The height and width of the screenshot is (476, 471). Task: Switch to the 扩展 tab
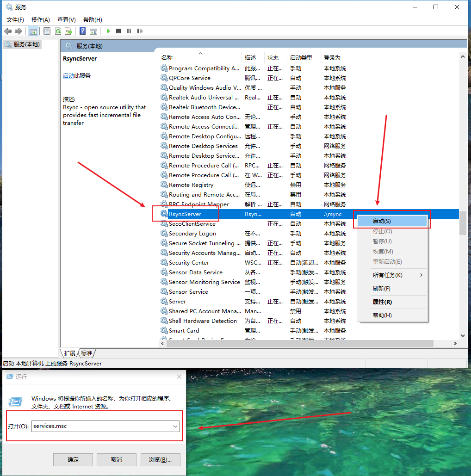[70, 353]
